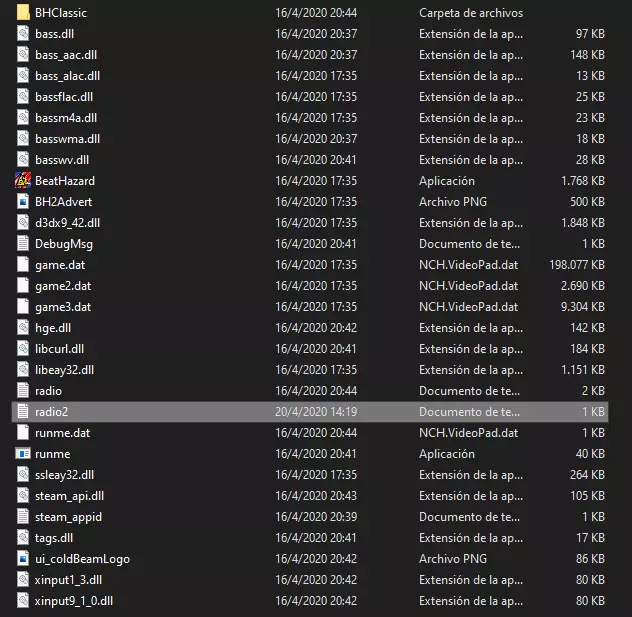Select the steam_api.dll file name
Image resolution: width=632 pixels, height=617 pixels.
(x=69, y=496)
